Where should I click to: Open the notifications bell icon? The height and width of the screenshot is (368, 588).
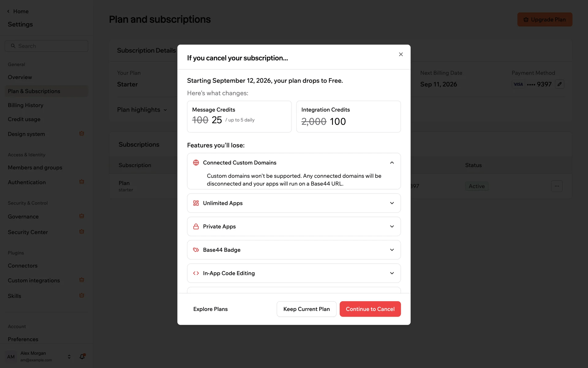[x=82, y=356]
